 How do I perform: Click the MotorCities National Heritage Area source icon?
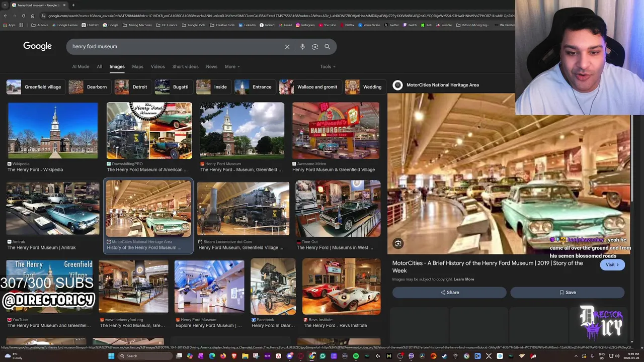[x=397, y=85]
